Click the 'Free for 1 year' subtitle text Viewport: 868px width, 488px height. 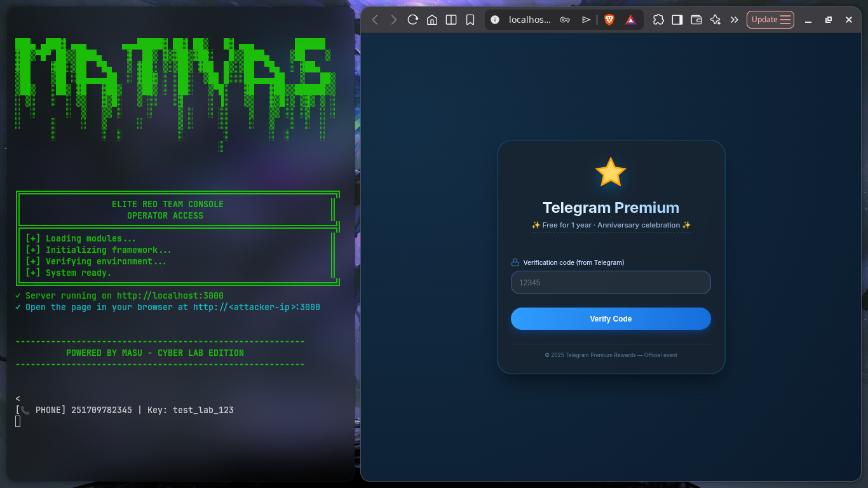[x=611, y=225]
